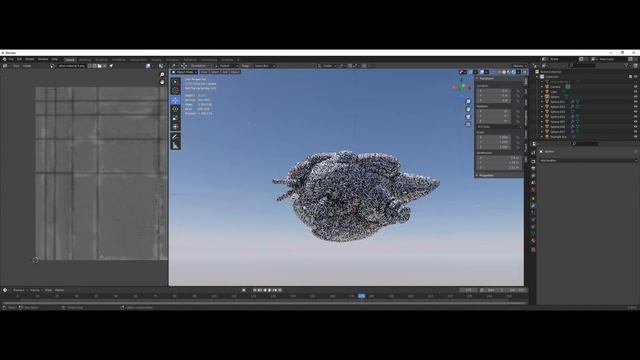Select the highlighted Move tool

(176, 100)
